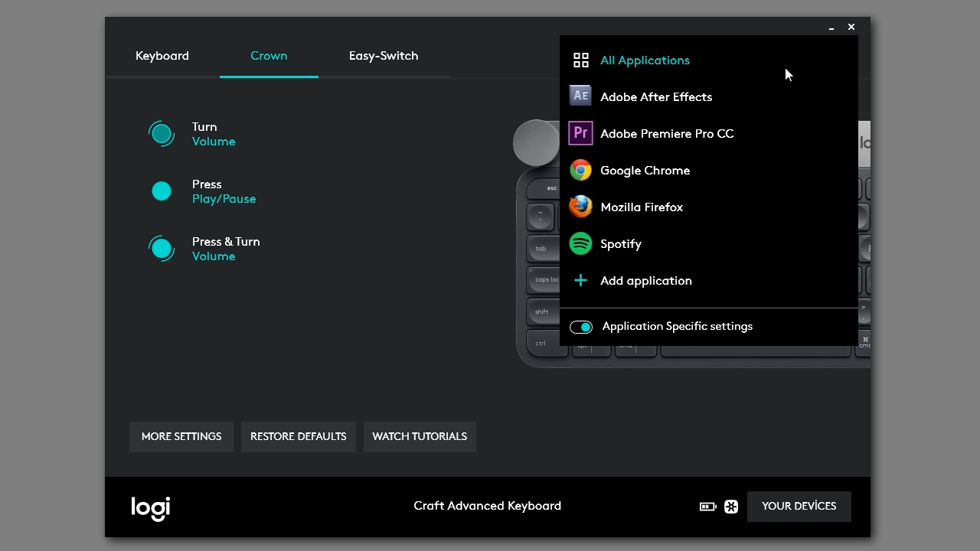Click WATCH TUTORIALS button
This screenshot has height=551, width=980.
[420, 437]
